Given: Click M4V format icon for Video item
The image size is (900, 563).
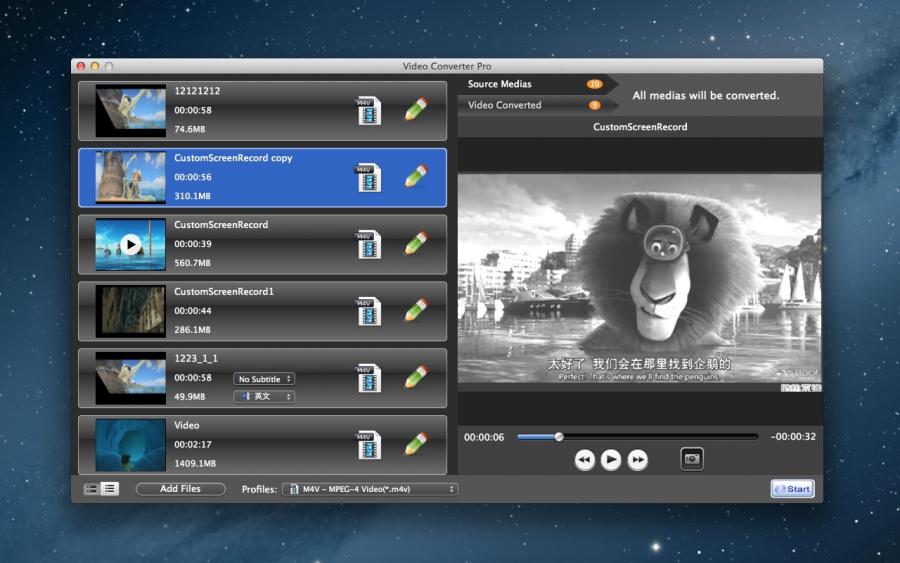Looking at the screenshot, I should (x=368, y=445).
